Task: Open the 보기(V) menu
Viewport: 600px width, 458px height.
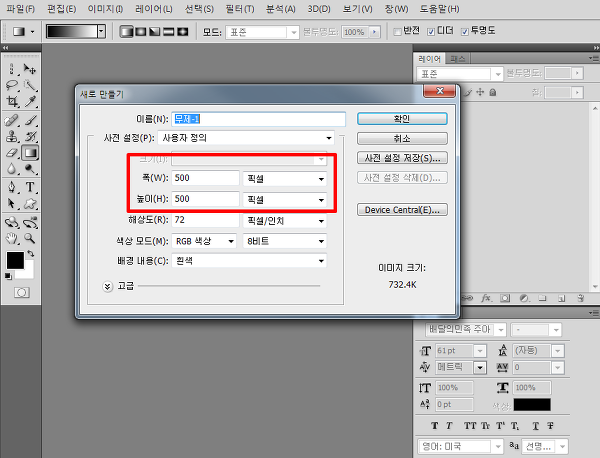Action: pyautogui.click(x=357, y=9)
